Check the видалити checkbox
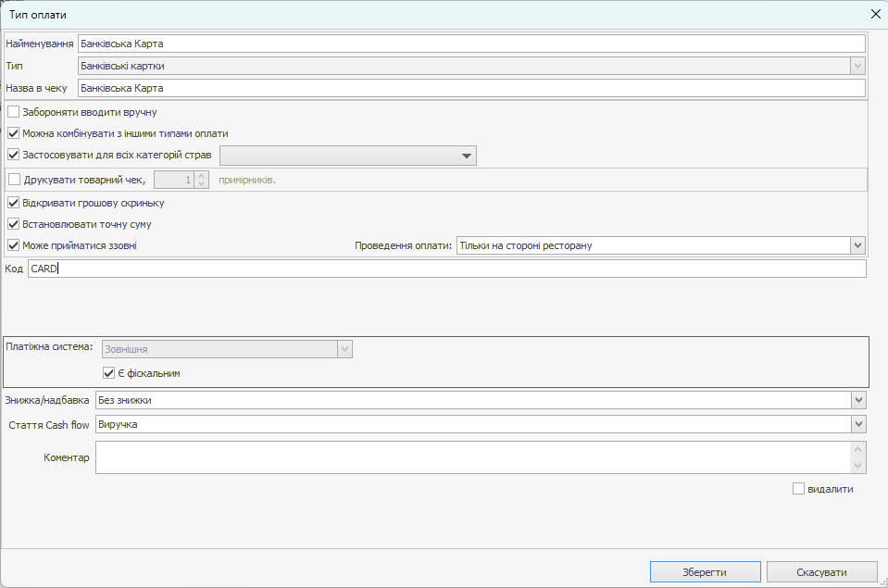 click(798, 489)
